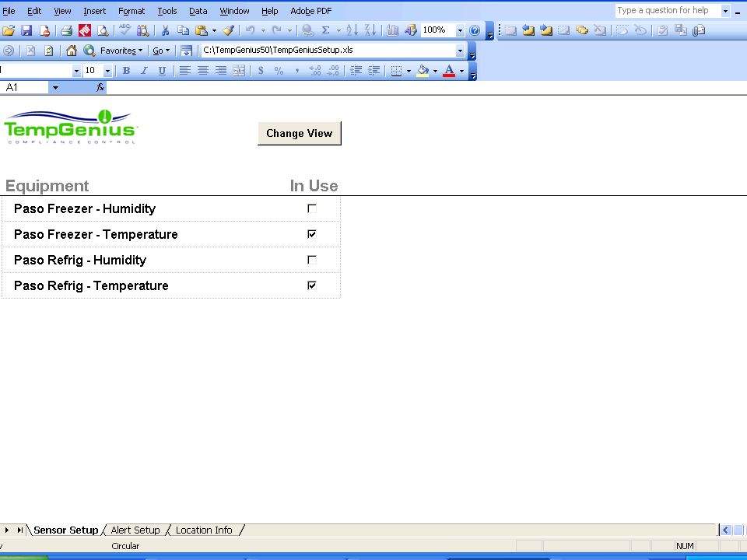
Task: Center align the cell text
Action: [x=203, y=71]
